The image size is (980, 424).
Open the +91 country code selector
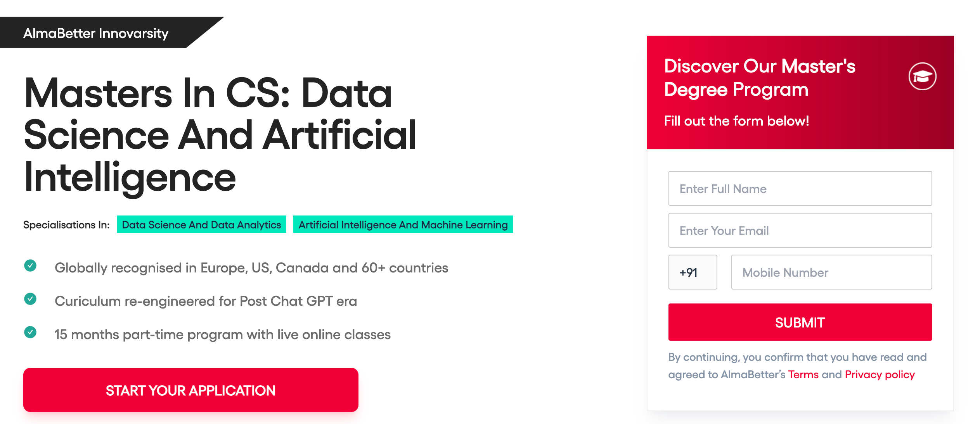click(x=693, y=272)
